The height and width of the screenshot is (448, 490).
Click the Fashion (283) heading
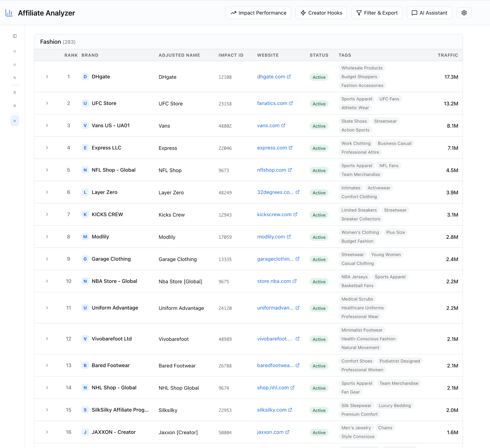(x=58, y=42)
